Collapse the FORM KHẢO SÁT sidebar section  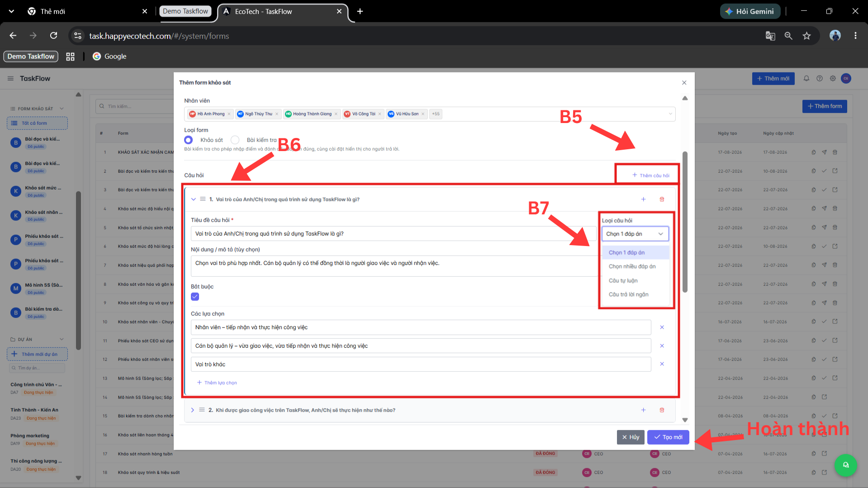62,109
